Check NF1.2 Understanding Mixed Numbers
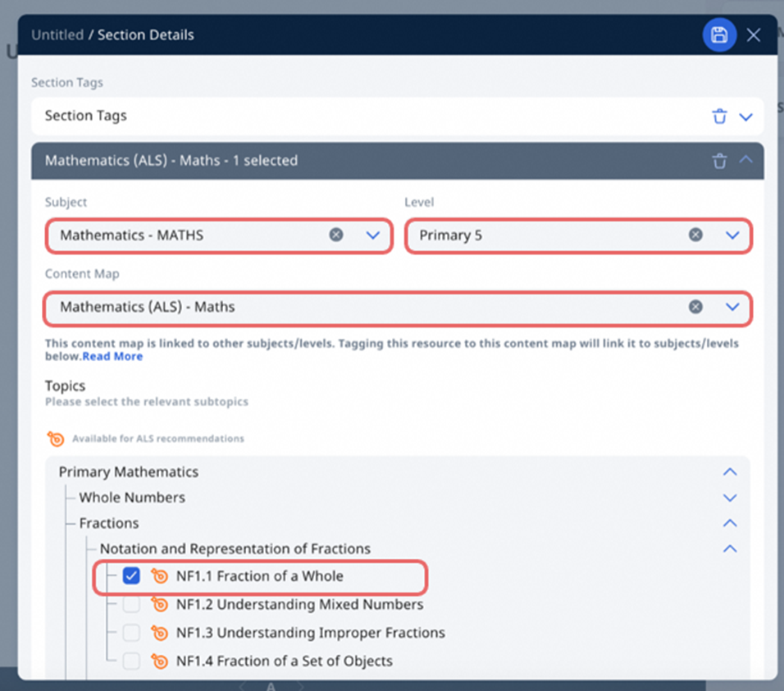 (x=131, y=605)
